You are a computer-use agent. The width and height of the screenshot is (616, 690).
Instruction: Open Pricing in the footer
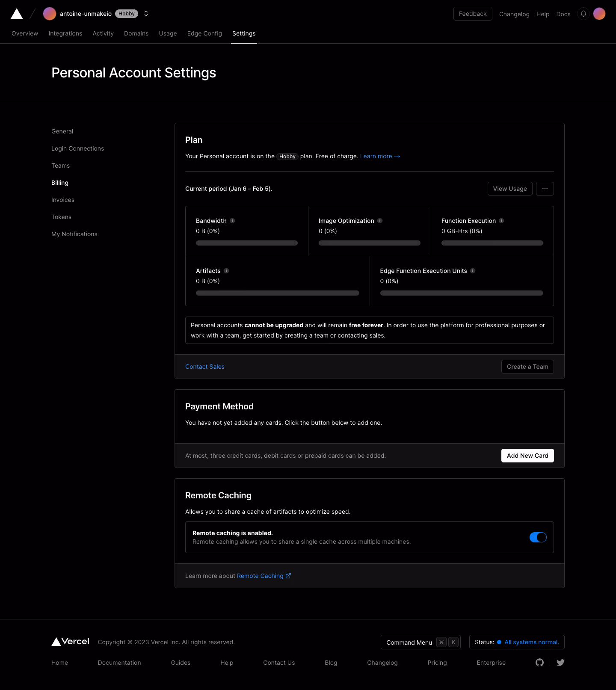click(437, 663)
